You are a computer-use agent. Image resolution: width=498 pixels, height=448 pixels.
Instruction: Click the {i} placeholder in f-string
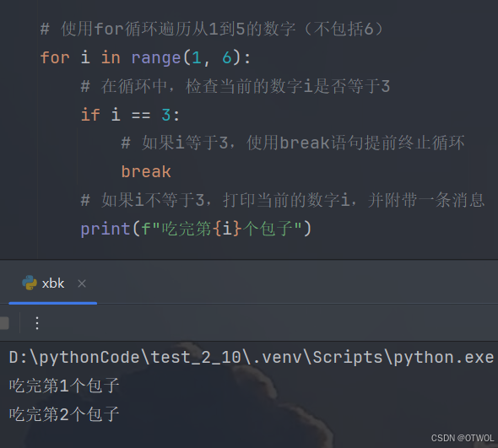click(227, 229)
